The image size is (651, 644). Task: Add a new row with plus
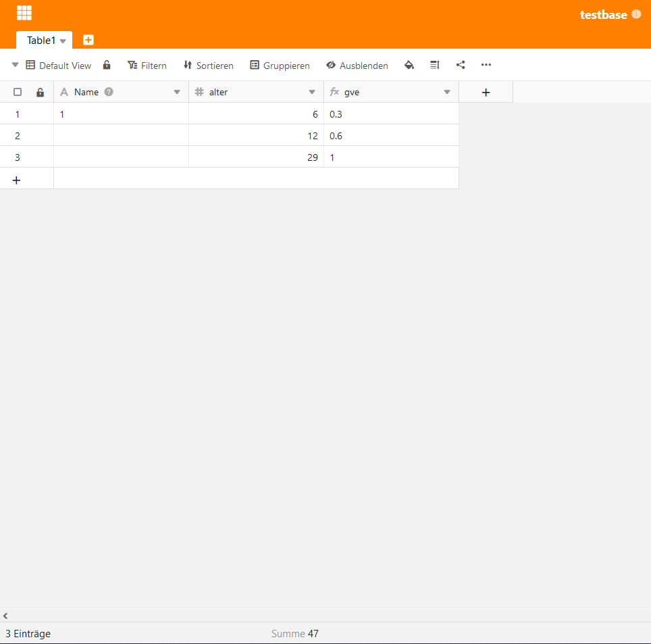click(17, 180)
